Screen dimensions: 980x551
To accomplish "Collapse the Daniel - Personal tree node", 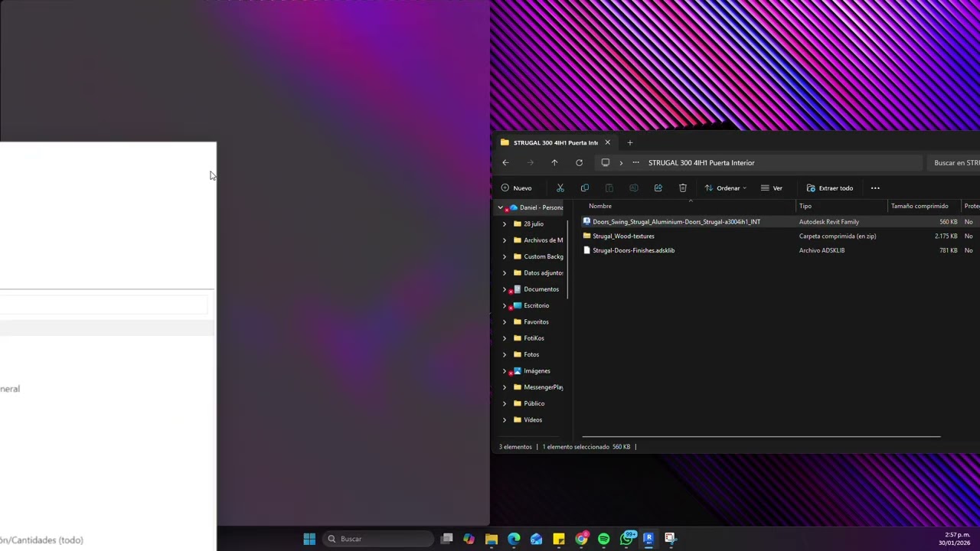I will coord(501,207).
